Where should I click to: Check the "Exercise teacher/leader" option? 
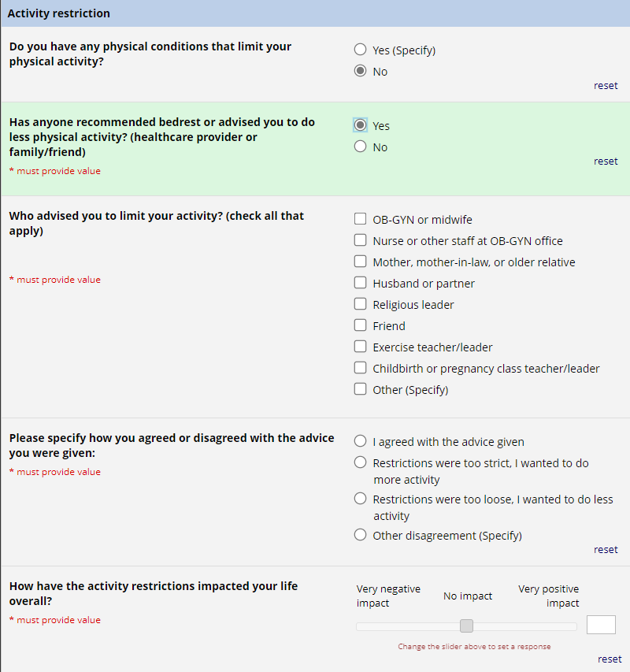[x=360, y=346]
